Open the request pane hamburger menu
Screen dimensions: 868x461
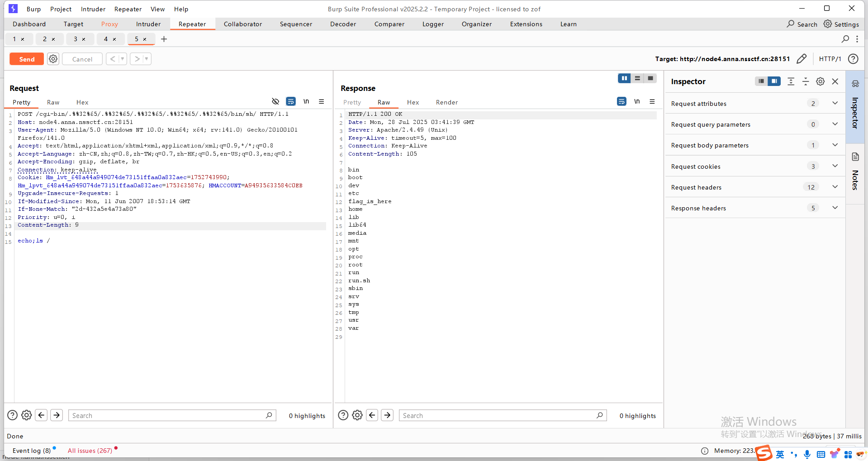coord(322,101)
